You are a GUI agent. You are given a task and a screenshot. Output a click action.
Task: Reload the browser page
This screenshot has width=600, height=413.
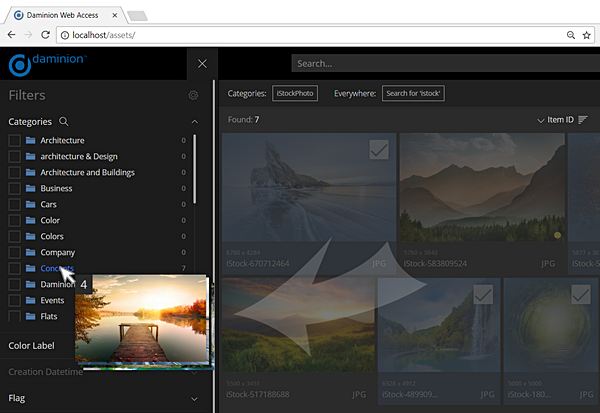pos(45,35)
